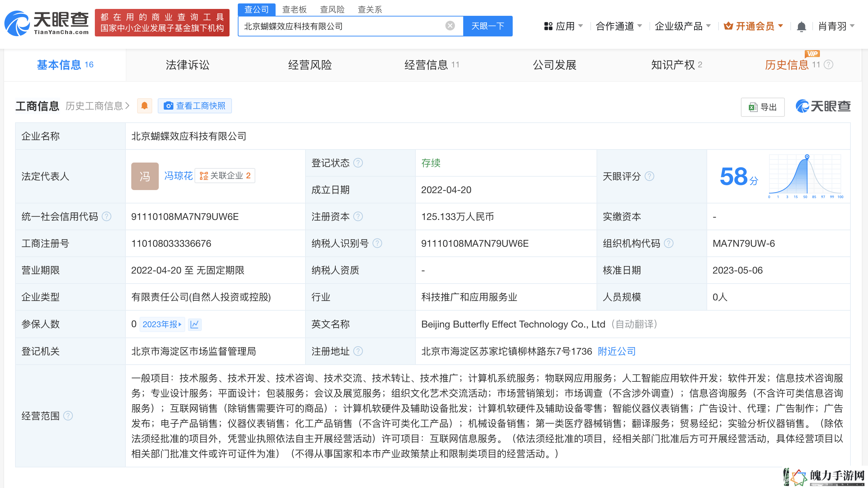This screenshot has height=488, width=868.
Task: Open the notification bell in the header
Action: coord(801,26)
